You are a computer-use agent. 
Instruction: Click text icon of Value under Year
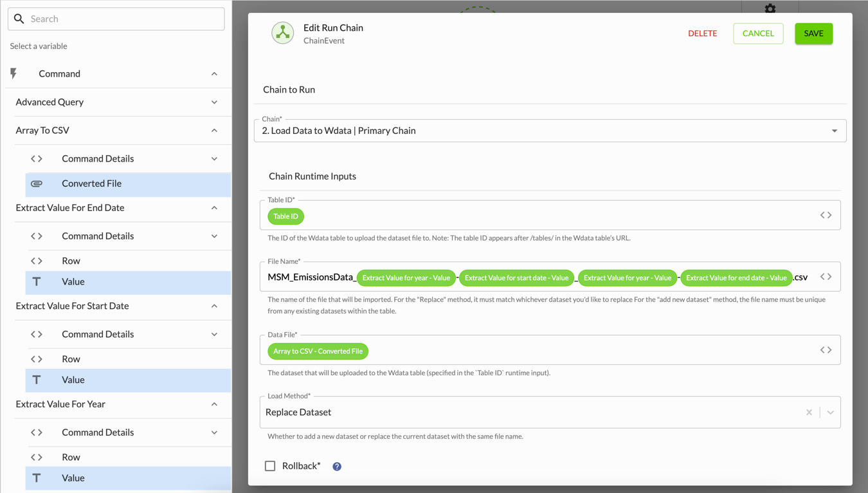(37, 478)
